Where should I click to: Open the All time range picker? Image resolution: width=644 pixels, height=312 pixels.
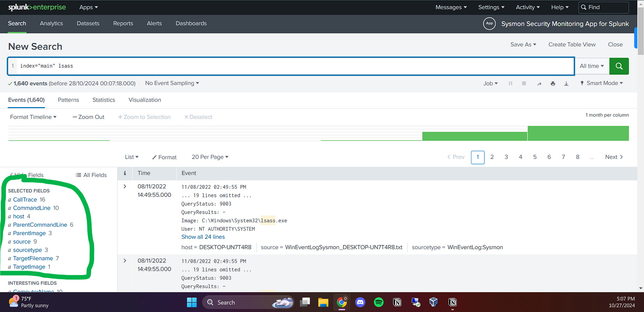click(592, 66)
